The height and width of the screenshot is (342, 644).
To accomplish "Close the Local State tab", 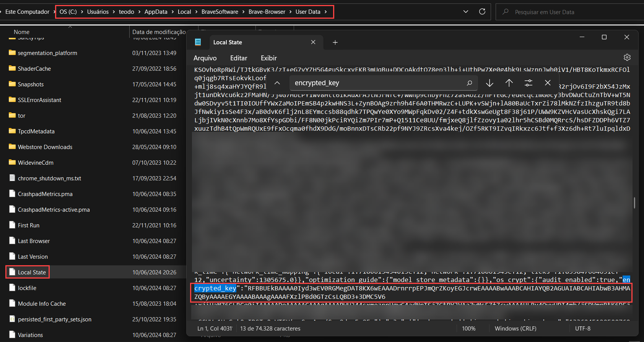I will click(313, 42).
